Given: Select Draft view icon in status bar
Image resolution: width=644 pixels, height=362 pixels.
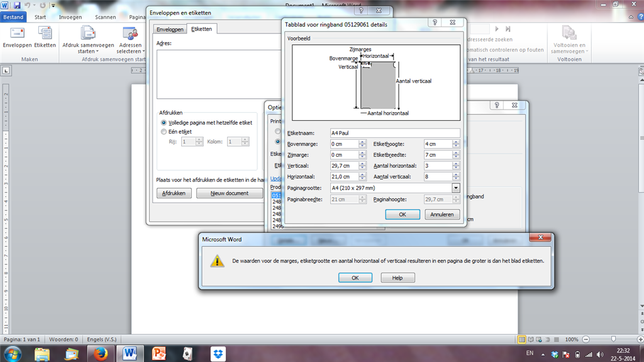Looking at the screenshot, I should tap(557, 339).
